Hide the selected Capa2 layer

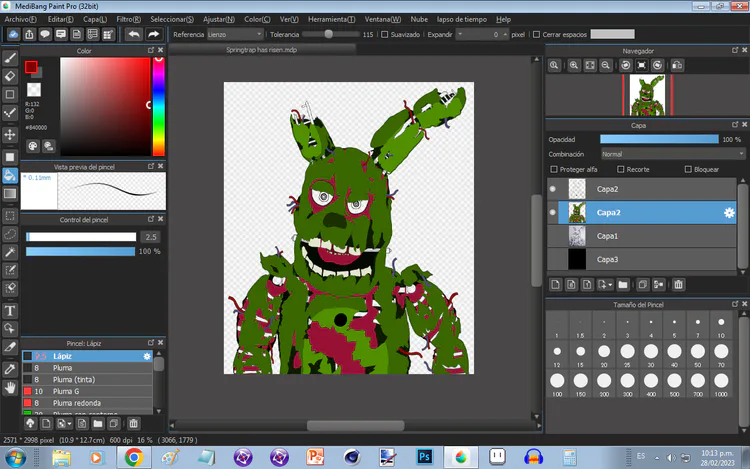(x=553, y=212)
